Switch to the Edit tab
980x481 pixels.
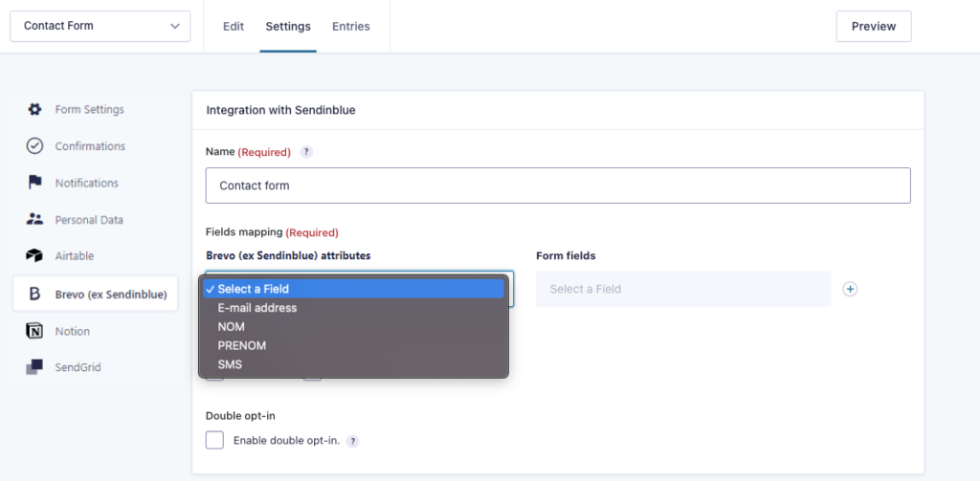click(234, 26)
